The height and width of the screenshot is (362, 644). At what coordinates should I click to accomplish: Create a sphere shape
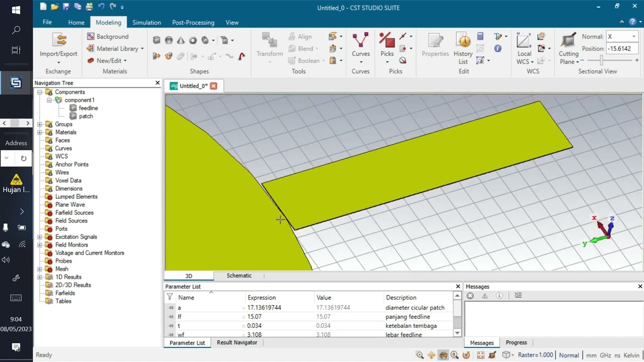(169, 40)
